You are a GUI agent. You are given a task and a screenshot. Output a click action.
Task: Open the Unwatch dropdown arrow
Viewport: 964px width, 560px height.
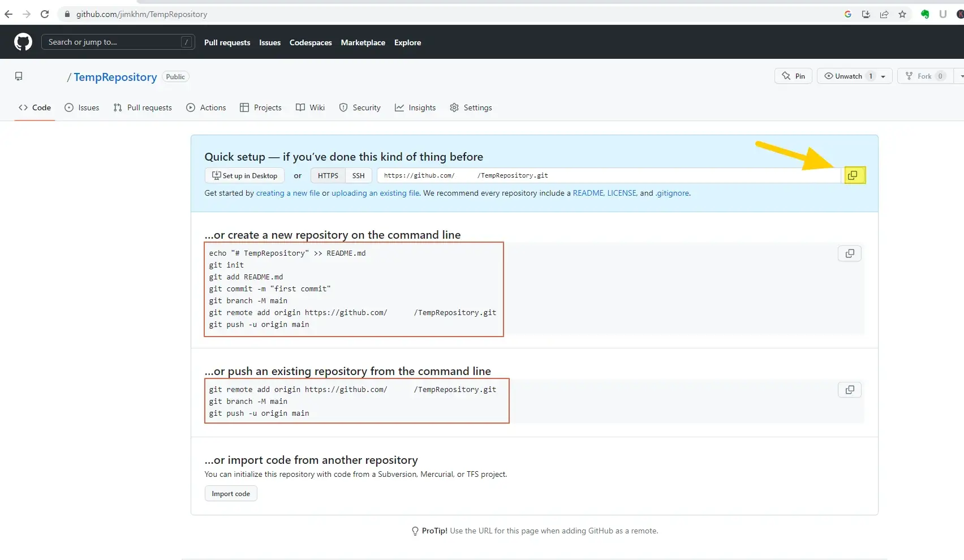(x=883, y=76)
